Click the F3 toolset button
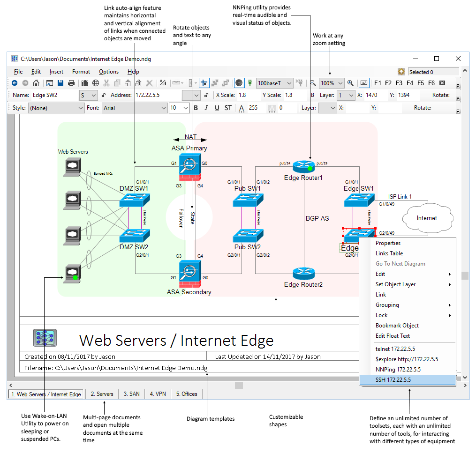Viewport: 476px width, 453px height. pos(399,83)
